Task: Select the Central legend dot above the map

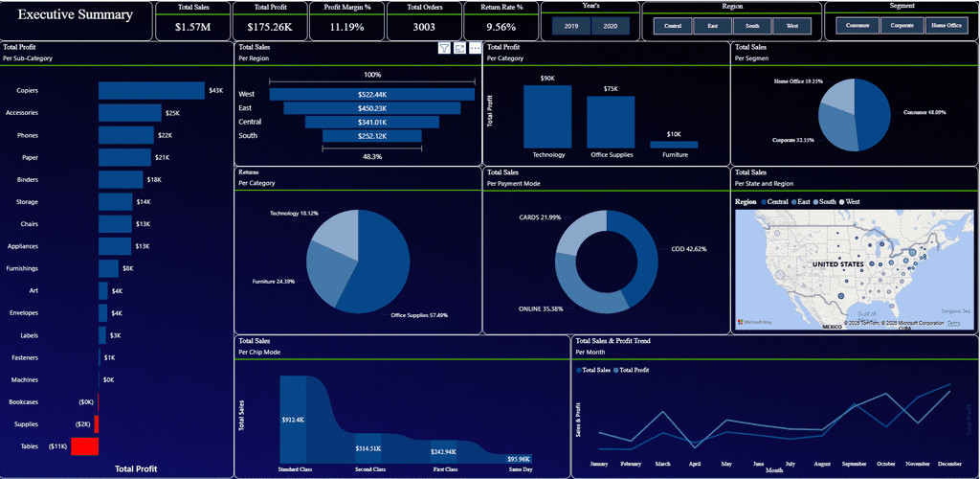Action: [763, 202]
